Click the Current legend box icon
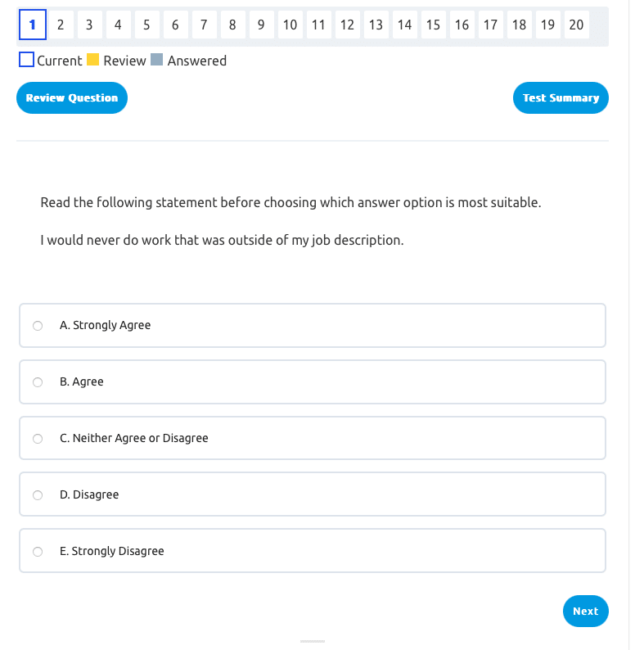 coord(26,60)
